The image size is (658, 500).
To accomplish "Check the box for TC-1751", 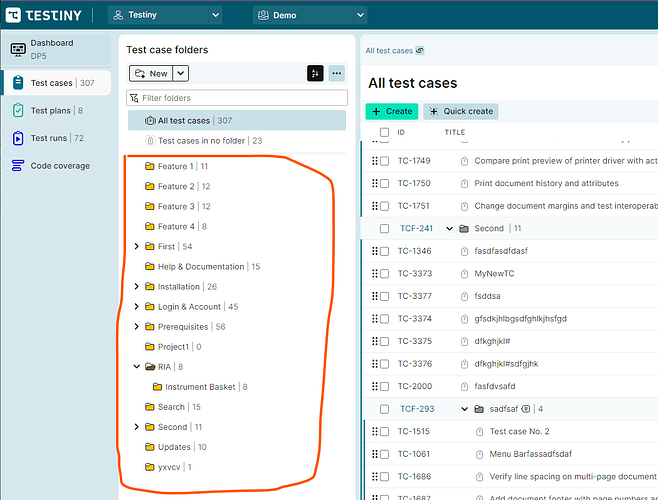I will coord(384,206).
